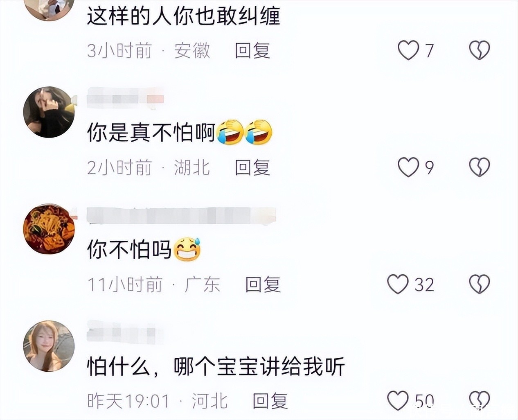Open profile of the food-picture avatar
Image resolution: width=518 pixels, height=420 pixels.
pyautogui.click(x=49, y=229)
